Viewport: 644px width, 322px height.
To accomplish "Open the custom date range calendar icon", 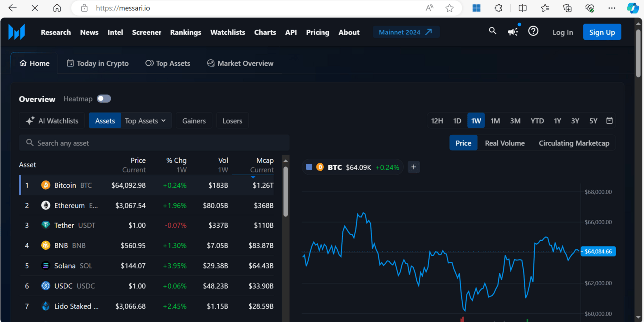I will (x=609, y=121).
